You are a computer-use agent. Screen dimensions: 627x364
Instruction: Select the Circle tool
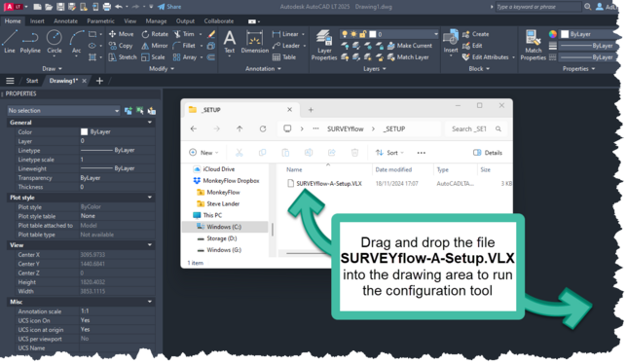click(x=54, y=41)
